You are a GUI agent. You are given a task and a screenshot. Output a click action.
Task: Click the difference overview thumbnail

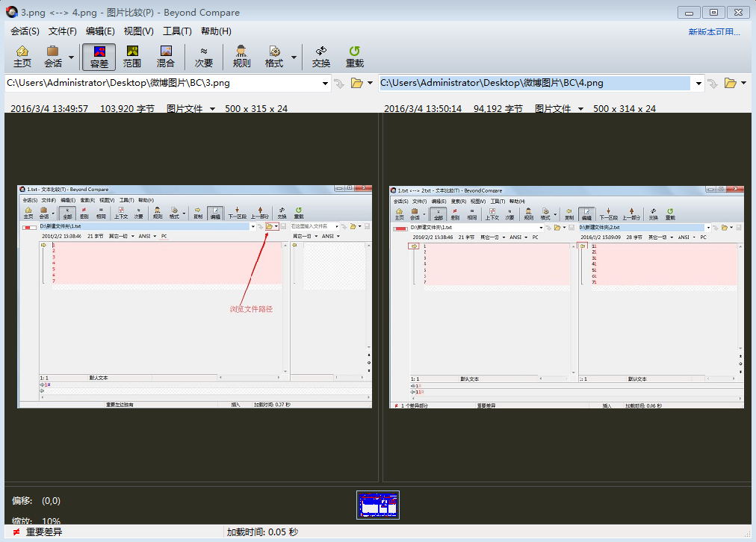click(378, 505)
